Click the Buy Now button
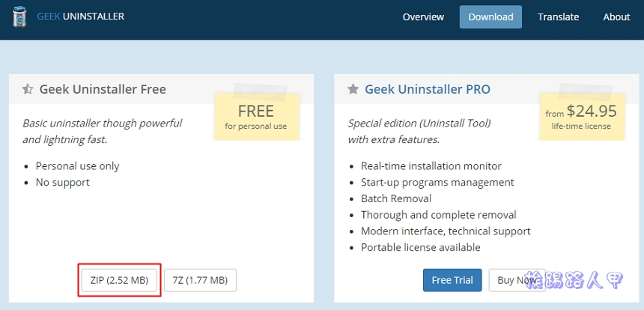644x310 pixels. pyautogui.click(x=517, y=281)
